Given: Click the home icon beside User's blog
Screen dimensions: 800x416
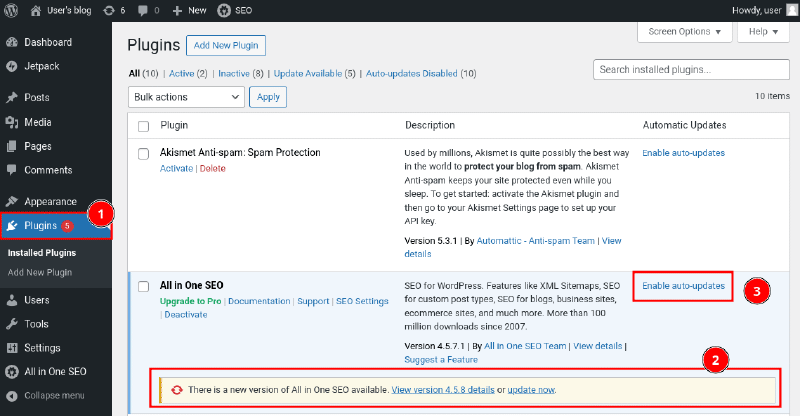Looking at the screenshot, I should point(35,9).
